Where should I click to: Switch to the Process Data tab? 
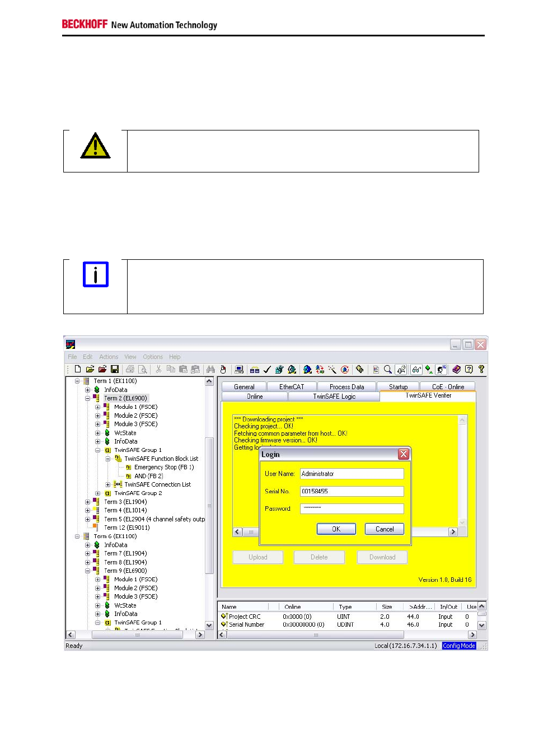(x=346, y=387)
